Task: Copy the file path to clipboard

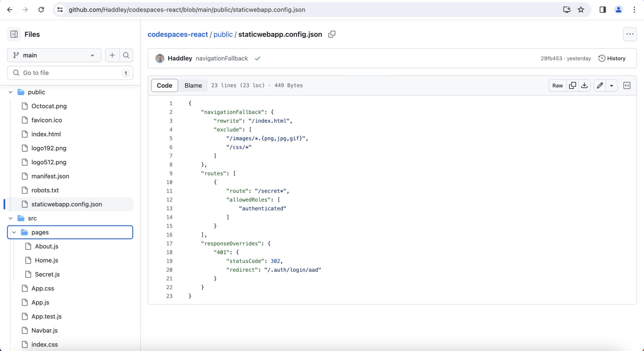Action: [x=331, y=34]
